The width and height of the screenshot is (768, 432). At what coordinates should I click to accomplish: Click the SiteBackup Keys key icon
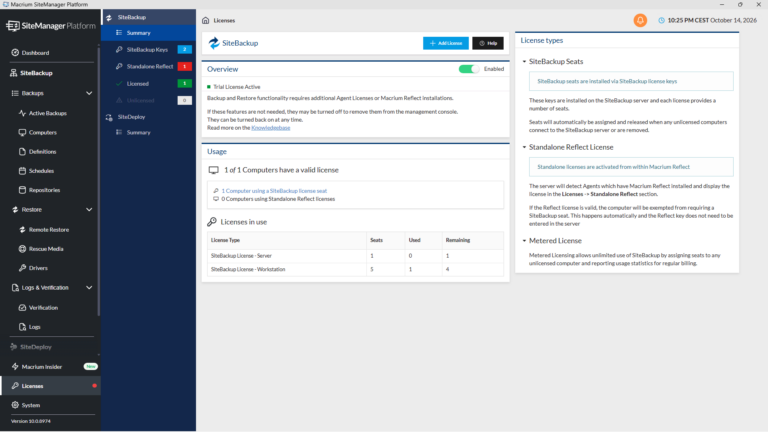(119, 49)
